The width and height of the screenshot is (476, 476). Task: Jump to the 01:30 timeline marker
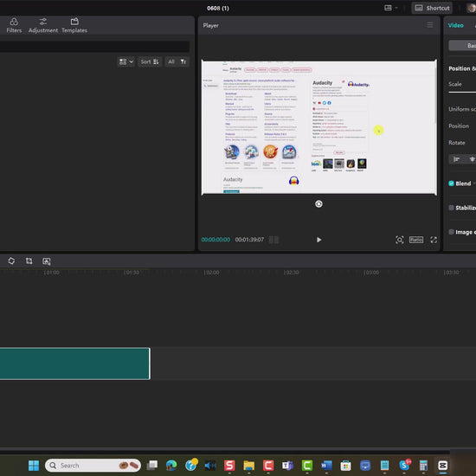coord(132,273)
